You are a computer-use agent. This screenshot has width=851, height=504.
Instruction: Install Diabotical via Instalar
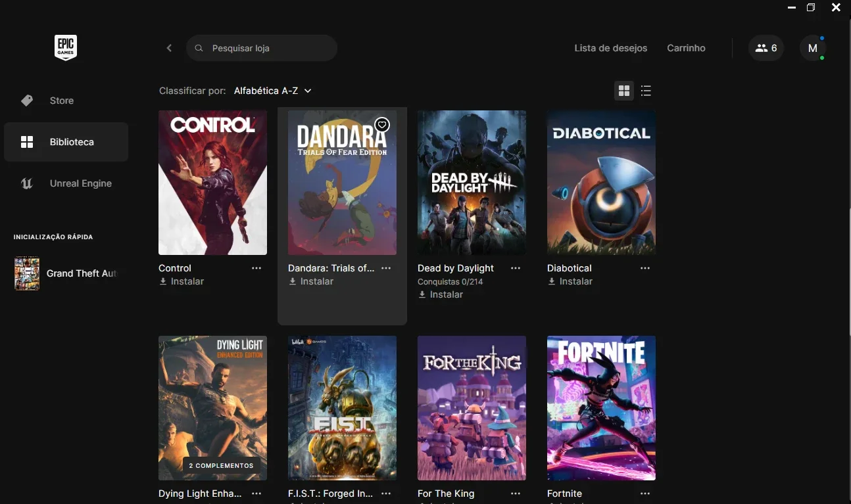pos(570,281)
